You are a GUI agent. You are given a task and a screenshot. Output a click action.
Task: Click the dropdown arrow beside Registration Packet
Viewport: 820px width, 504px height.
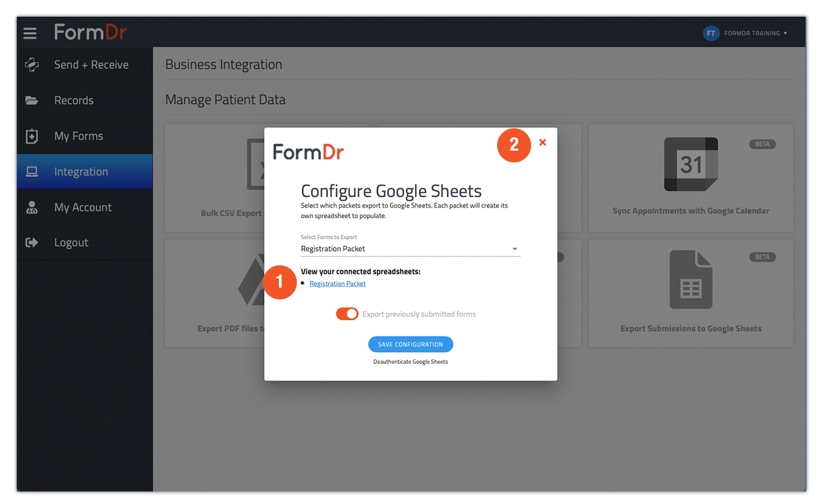514,249
